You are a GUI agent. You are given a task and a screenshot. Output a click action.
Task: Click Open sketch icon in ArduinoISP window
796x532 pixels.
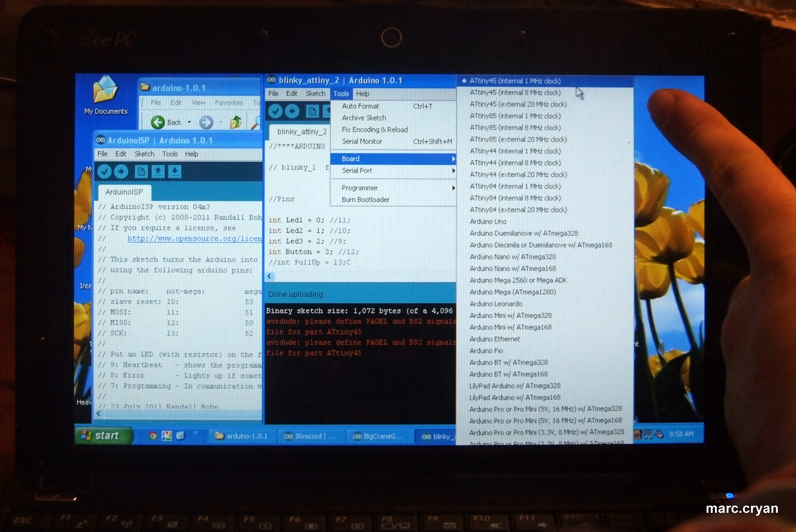click(158, 172)
